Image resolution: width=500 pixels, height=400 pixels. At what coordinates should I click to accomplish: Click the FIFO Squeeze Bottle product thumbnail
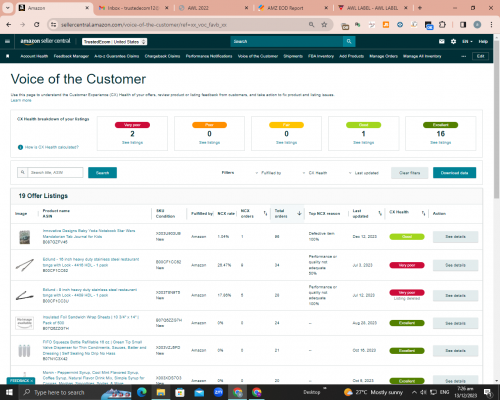click(x=24, y=351)
